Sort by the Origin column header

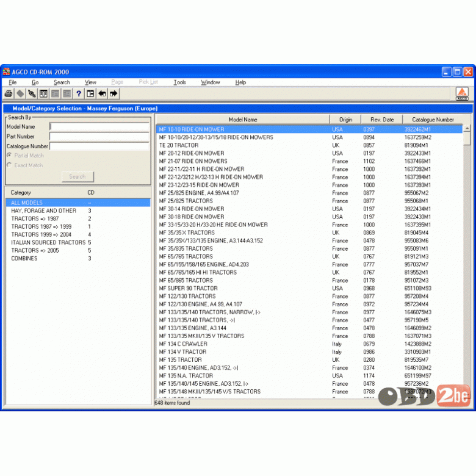click(x=345, y=119)
